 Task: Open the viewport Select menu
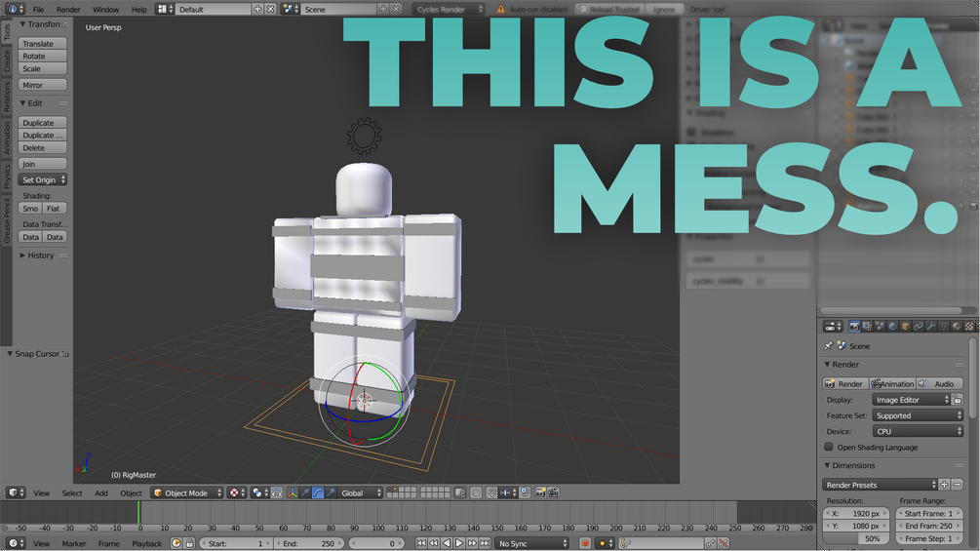coord(72,492)
